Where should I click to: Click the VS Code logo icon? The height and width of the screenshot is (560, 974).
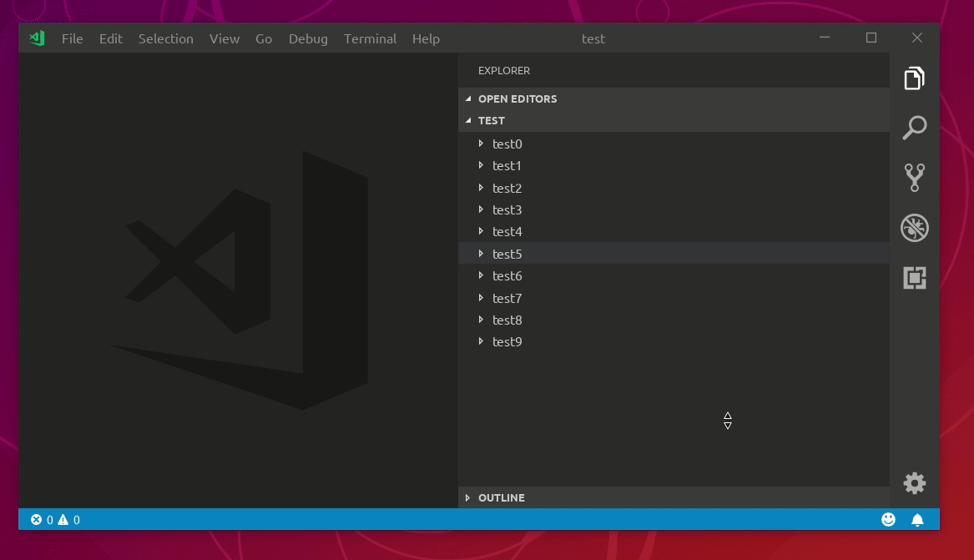tap(36, 38)
